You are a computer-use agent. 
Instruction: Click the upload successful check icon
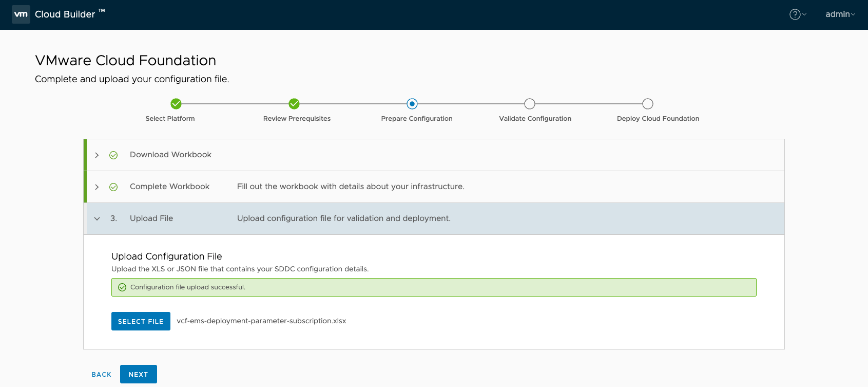pos(122,287)
